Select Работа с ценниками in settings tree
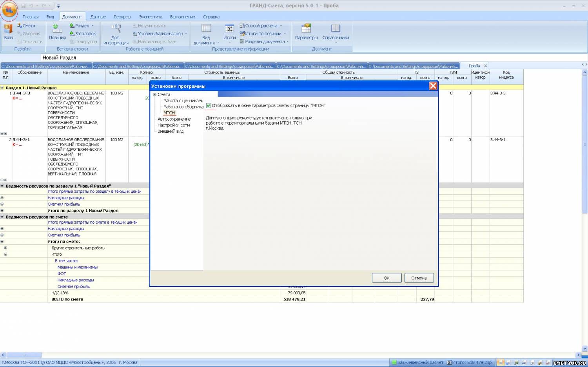The width and height of the screenshot is (588, 367). coord(183,101)
